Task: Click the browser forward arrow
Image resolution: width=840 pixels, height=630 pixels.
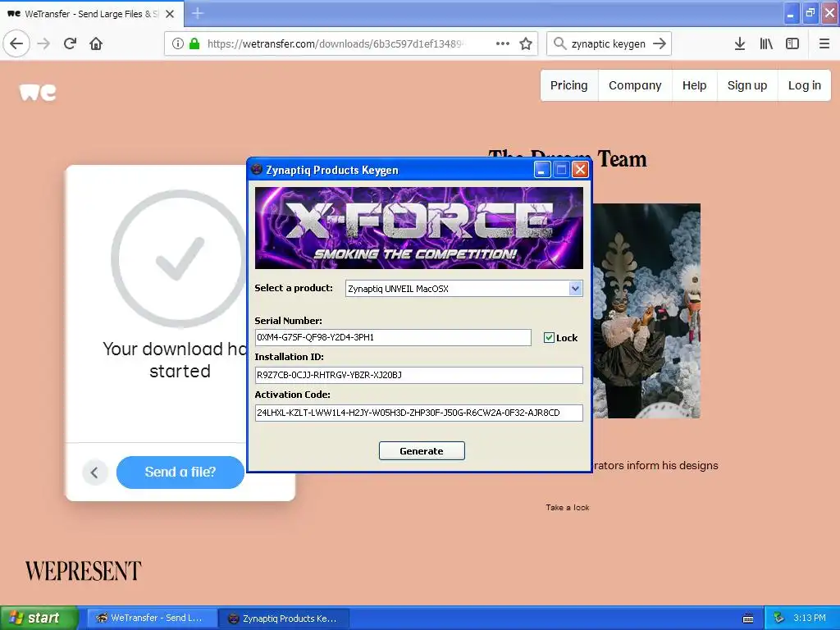Action: point(44,43)
